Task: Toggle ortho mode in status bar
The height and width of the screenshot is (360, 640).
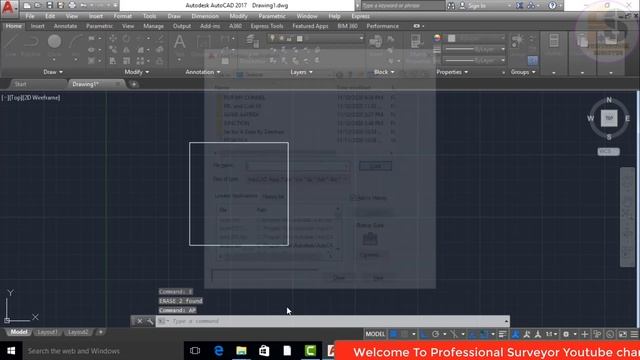Action: pyautogui.click(x=424, y=334)
